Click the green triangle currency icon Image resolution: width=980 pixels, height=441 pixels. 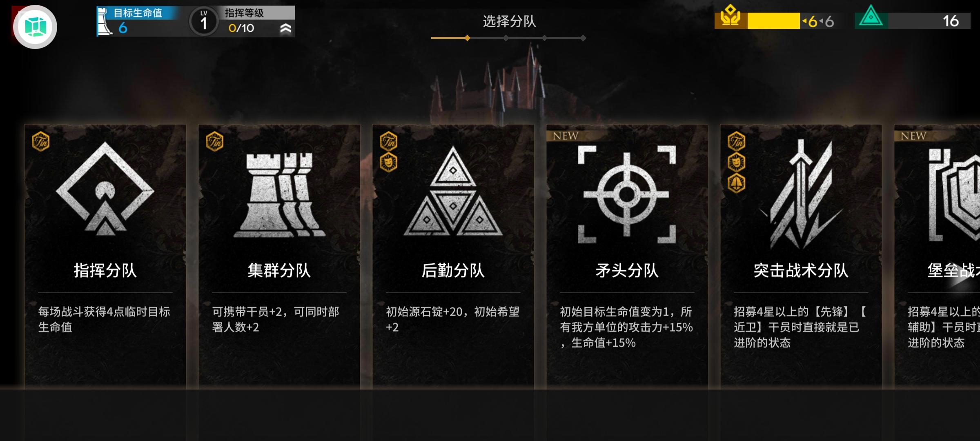[871, 17]
